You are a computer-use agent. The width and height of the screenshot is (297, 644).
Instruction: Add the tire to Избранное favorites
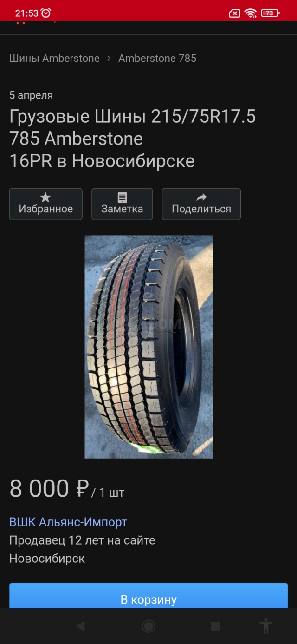46,204
